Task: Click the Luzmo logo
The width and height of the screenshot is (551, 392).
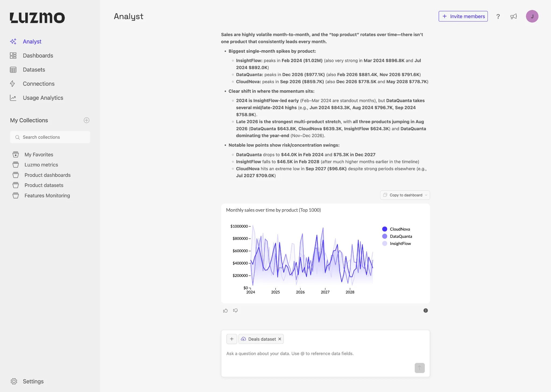Action: click(37, 18)
